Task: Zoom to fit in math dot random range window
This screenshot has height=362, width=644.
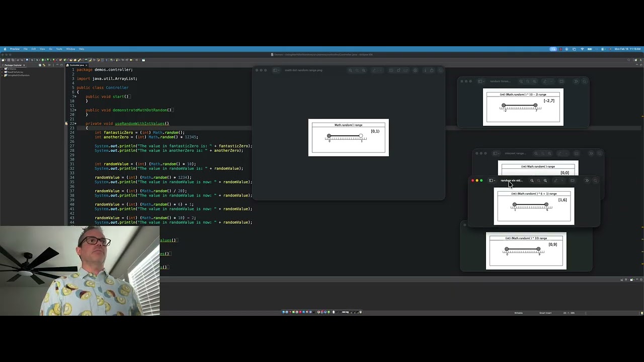Action: 357,70
